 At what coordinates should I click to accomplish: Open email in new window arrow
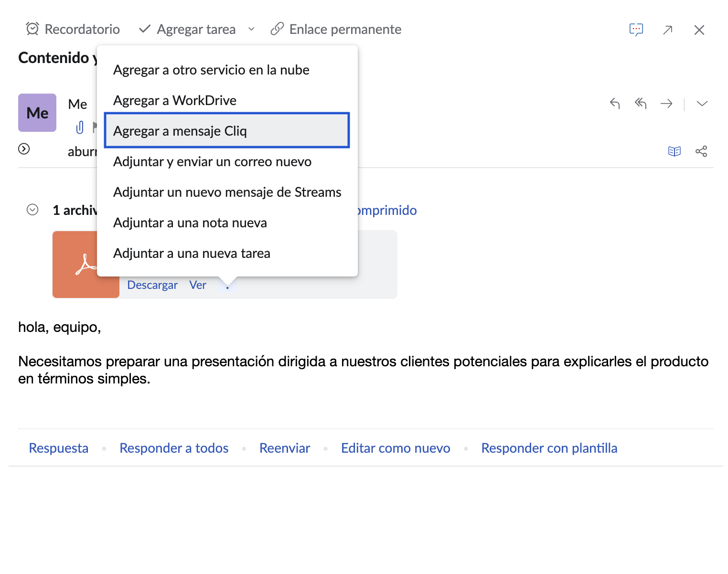point(668,30)
